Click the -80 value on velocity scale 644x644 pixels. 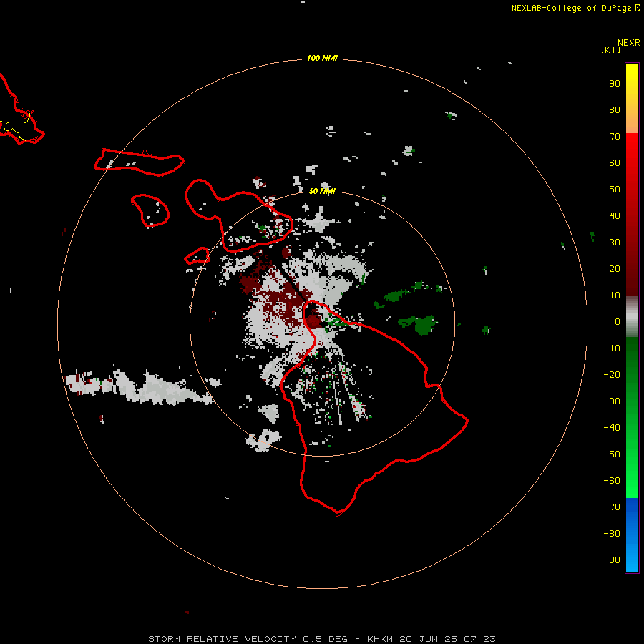(x=612, y=534)
